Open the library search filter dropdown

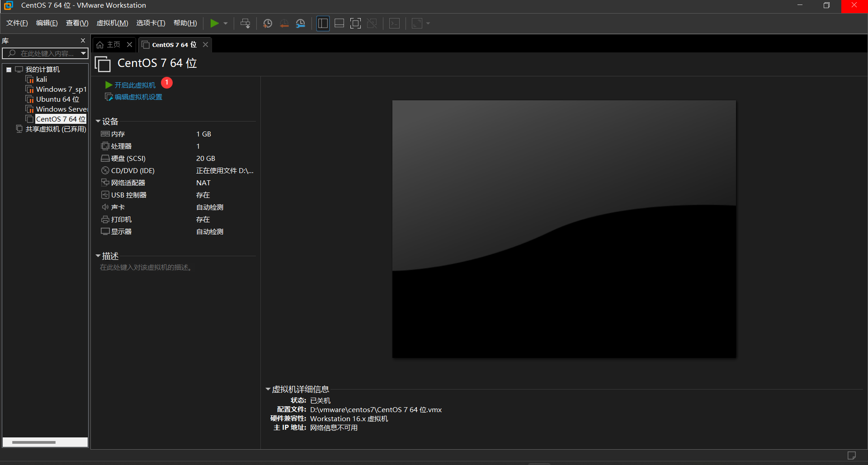click(x=84, y=53)
